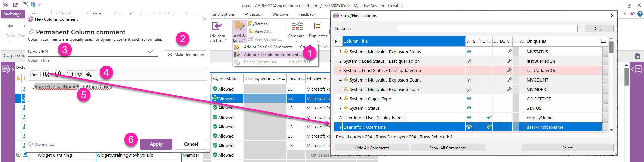The image size is (644, 162).
Task: Toggle visibility eye for User Display Name
Action: 469,118
